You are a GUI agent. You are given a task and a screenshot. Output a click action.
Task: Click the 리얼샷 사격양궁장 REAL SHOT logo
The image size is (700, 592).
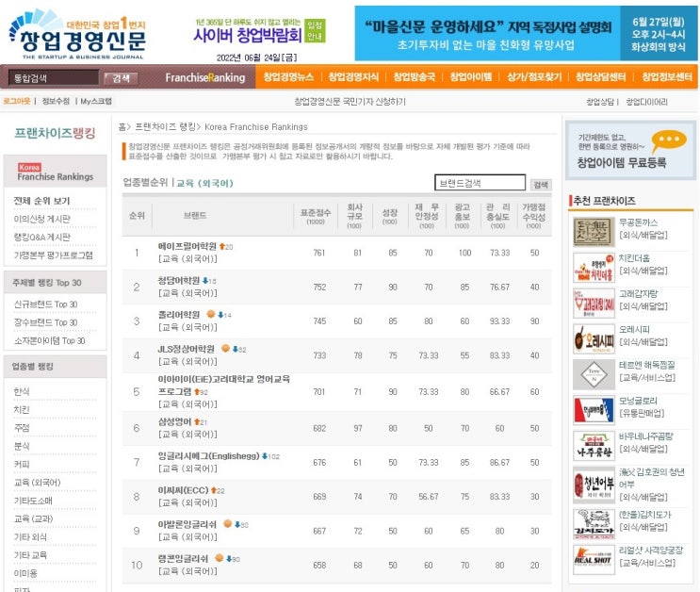[x=594, y=560]
